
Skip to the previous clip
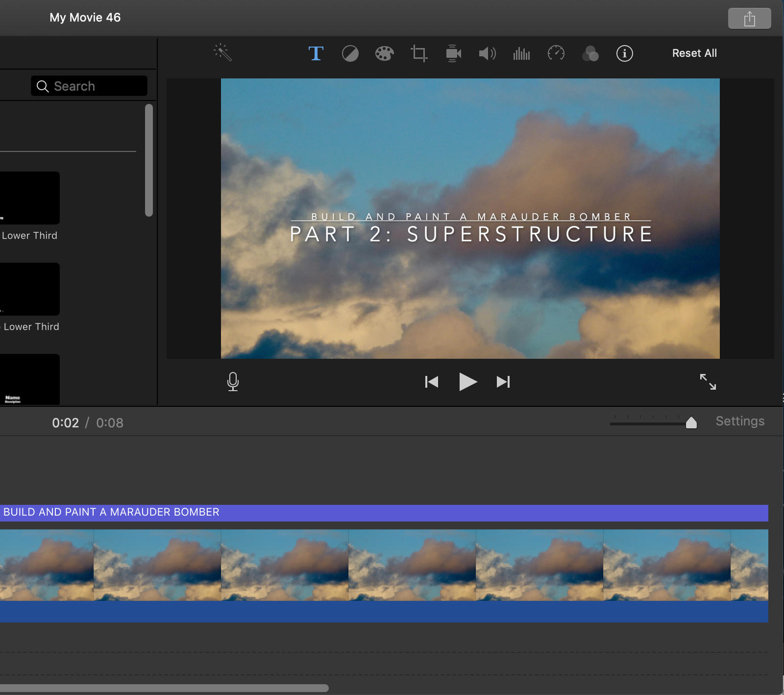[x=432, y=382]
